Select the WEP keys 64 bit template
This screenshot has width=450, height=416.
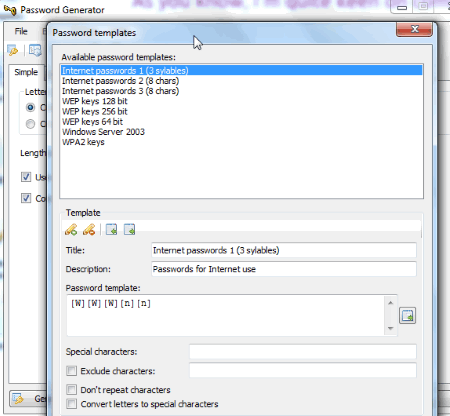[x=241, y=122]
